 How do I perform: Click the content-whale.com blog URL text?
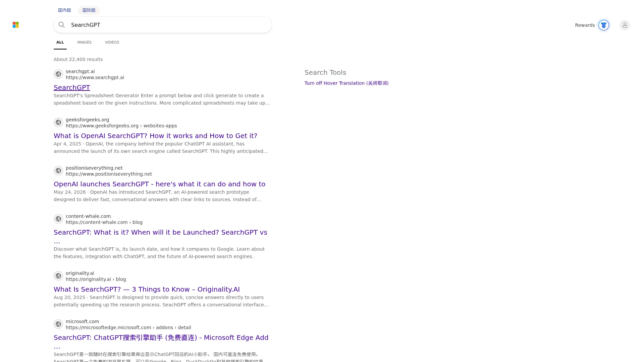pos(104,222)
